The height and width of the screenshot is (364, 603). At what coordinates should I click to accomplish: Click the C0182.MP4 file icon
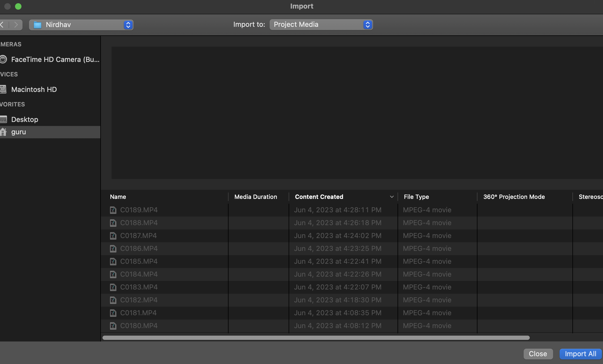(113, 300)
